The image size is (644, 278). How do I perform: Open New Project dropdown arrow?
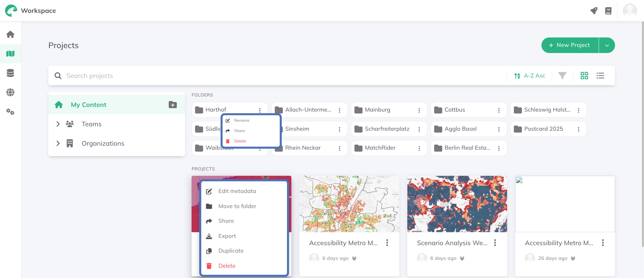tap(607, 45)
